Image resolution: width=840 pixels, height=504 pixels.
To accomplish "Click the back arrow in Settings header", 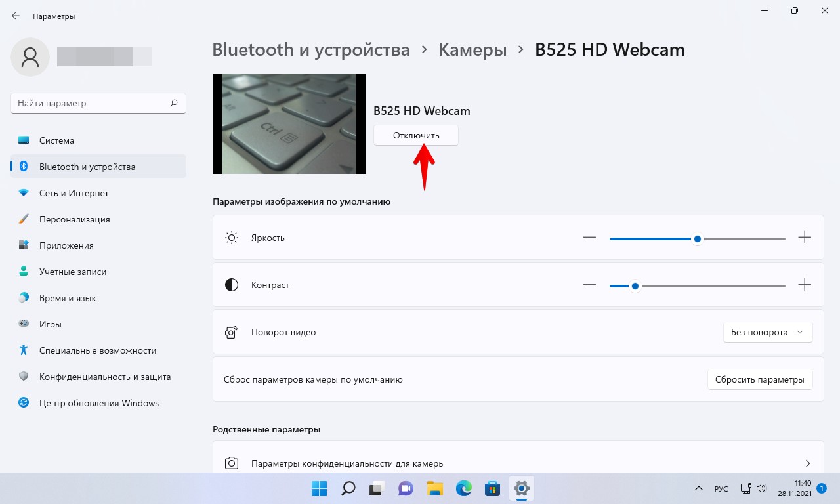I will [x=16, y=16].
